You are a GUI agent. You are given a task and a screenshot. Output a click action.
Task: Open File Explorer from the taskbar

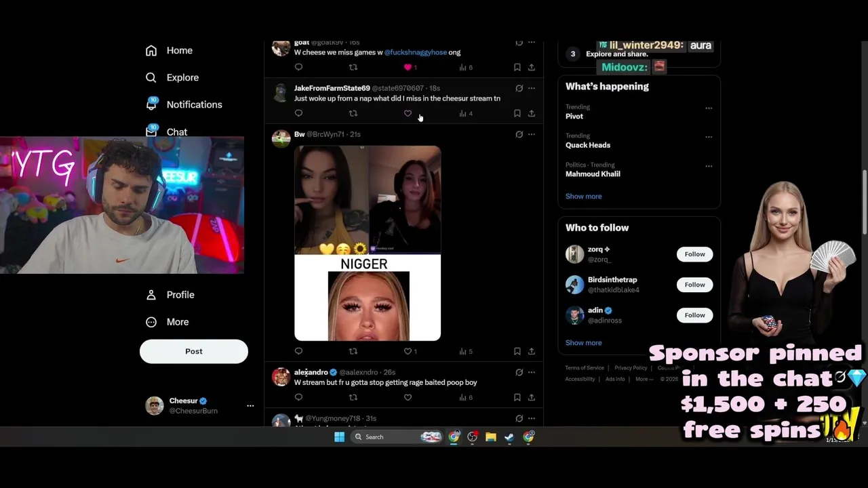(491, 437)
